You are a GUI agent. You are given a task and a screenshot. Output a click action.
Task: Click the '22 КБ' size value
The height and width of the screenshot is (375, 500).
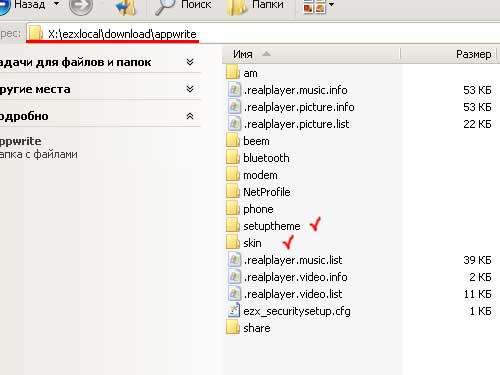tap(477, 124)
